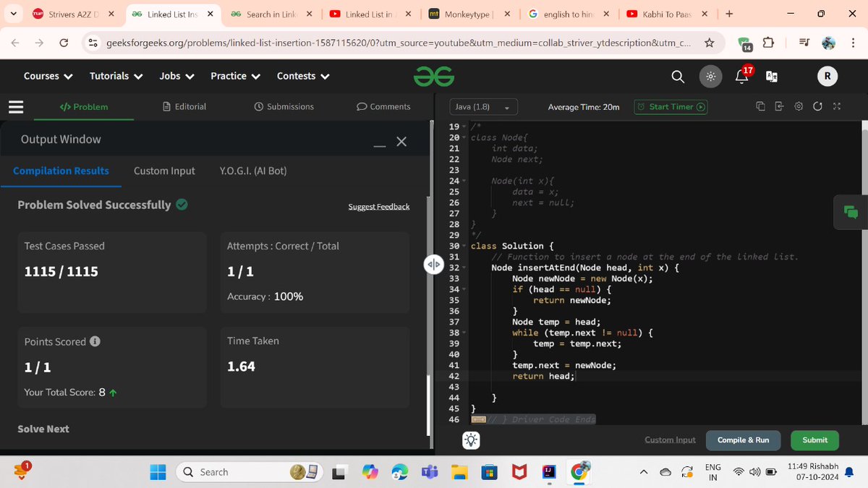Click the browser address bar URL
Viewport: 868px width, 488px height.
pyautogui.click(x=398, y=43)
